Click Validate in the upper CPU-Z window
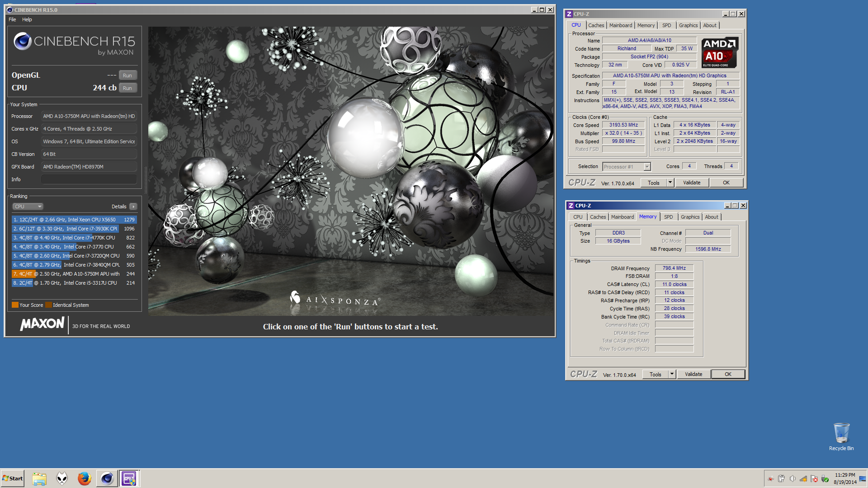The width and height of the screenshot is (868, 488). [x=692, y=183]
